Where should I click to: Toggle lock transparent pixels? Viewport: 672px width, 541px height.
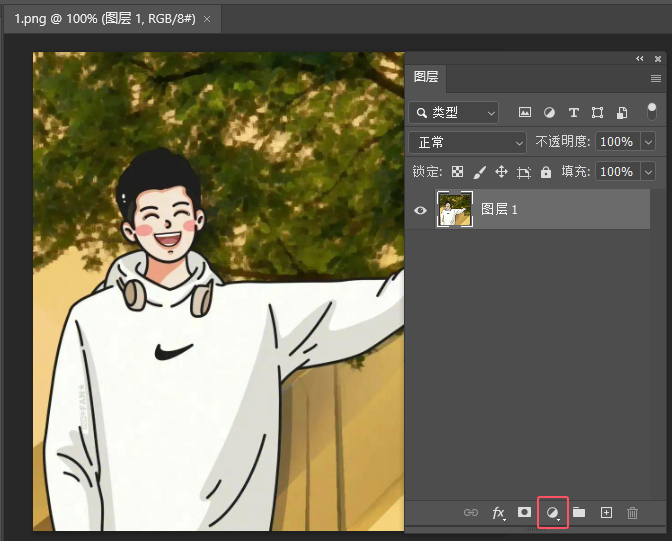click(x=457, y=172)
